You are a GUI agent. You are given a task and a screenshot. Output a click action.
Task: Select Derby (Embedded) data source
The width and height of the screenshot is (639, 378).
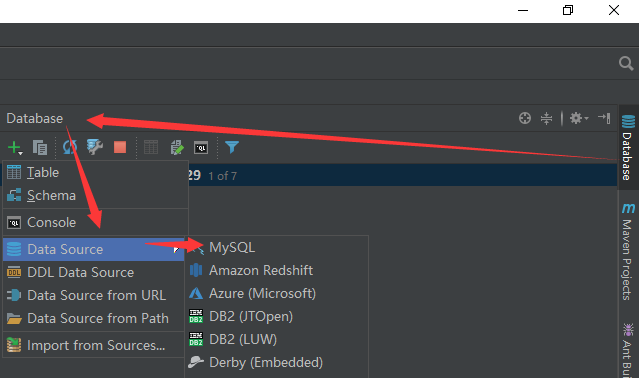[x=277, y=362]
